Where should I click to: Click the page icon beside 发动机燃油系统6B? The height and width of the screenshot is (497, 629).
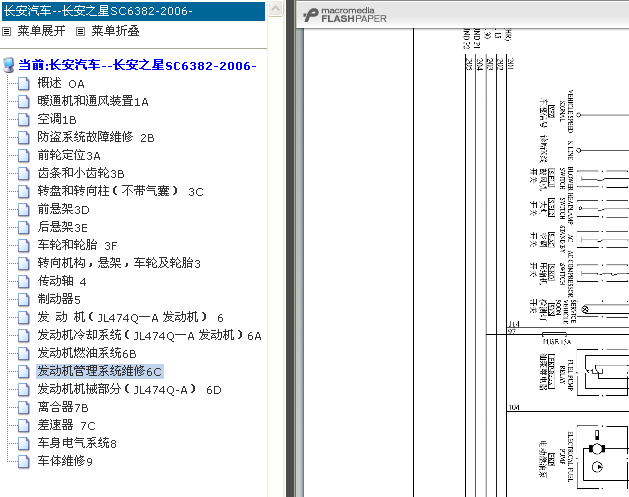(24, 353)
